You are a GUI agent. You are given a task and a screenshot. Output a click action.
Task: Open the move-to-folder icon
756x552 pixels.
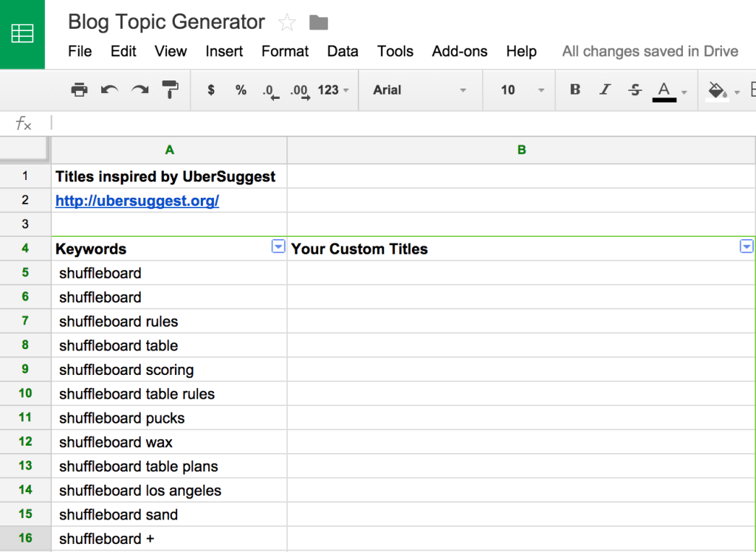point(318,22)
